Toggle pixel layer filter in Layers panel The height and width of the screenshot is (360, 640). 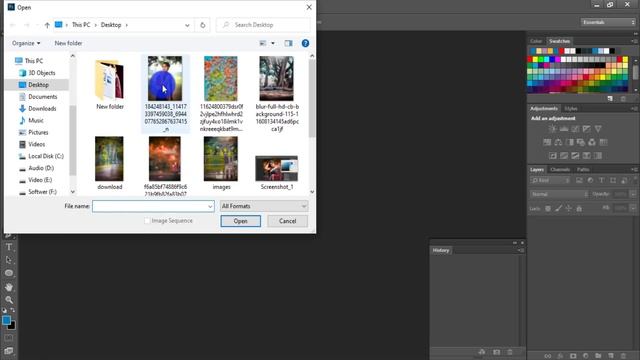pos(579,180)
